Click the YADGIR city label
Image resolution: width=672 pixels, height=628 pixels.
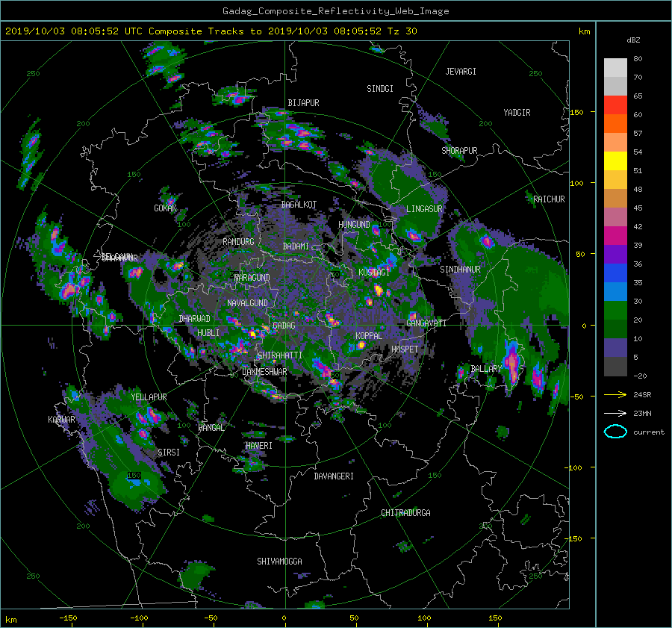(x=517, y=113)
